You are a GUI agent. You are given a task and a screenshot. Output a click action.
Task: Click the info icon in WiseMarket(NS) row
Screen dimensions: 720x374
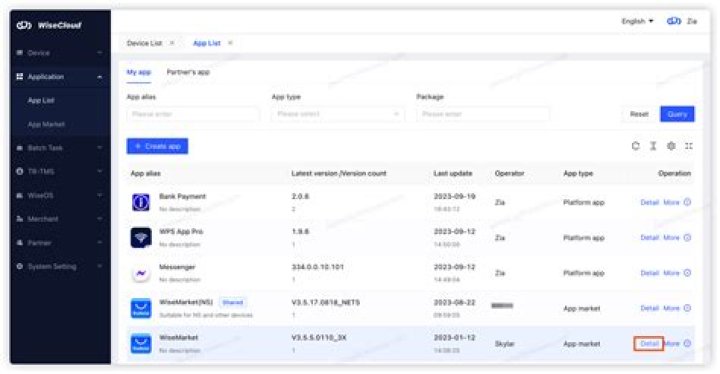(687, 308)
